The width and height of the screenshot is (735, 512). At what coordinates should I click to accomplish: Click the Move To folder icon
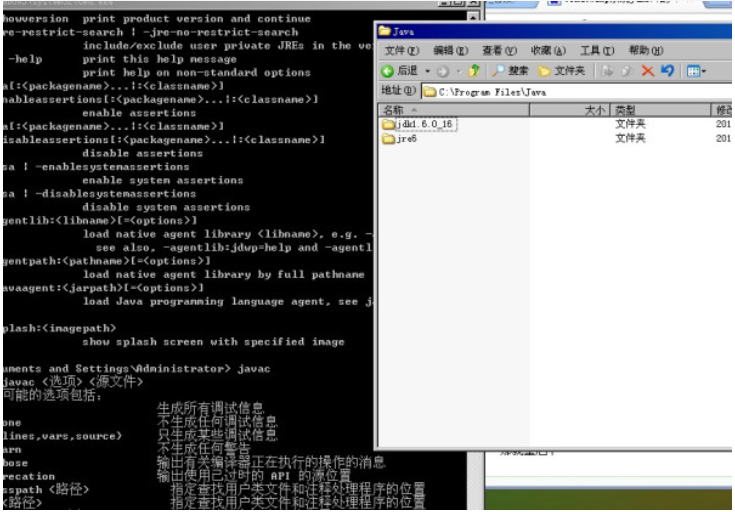[x=607, y=71]
